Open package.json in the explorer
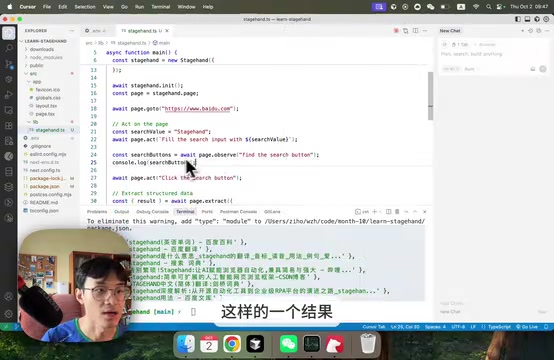The height and width of the screenshot is (360, 554). [x=45, y=186]
